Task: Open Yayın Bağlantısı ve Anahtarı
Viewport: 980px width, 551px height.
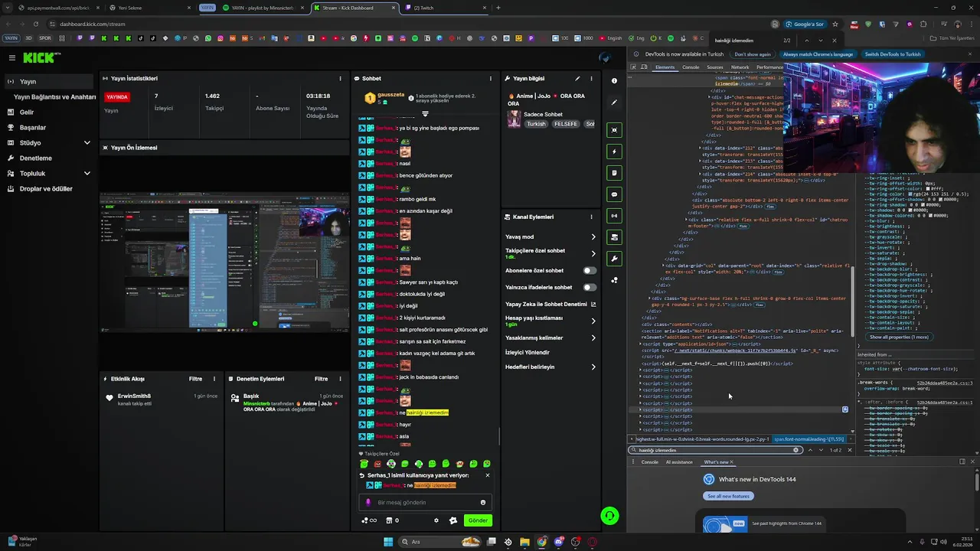Action: 54,97
